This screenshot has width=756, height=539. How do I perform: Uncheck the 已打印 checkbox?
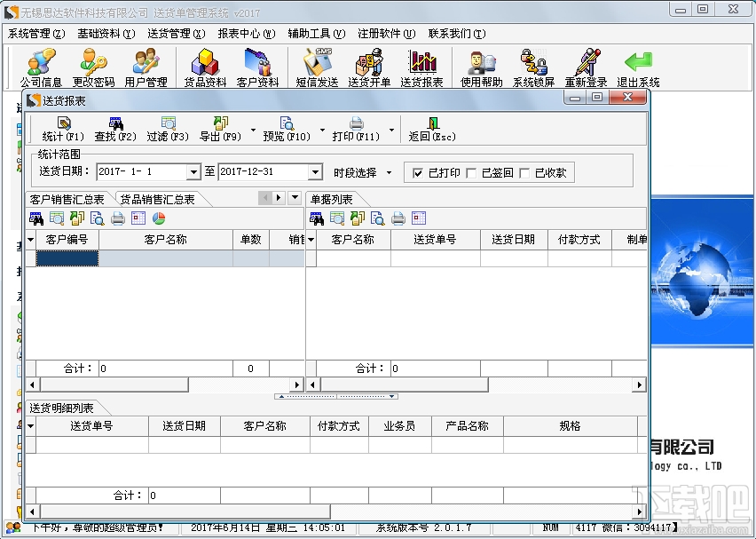coord(418,173)
